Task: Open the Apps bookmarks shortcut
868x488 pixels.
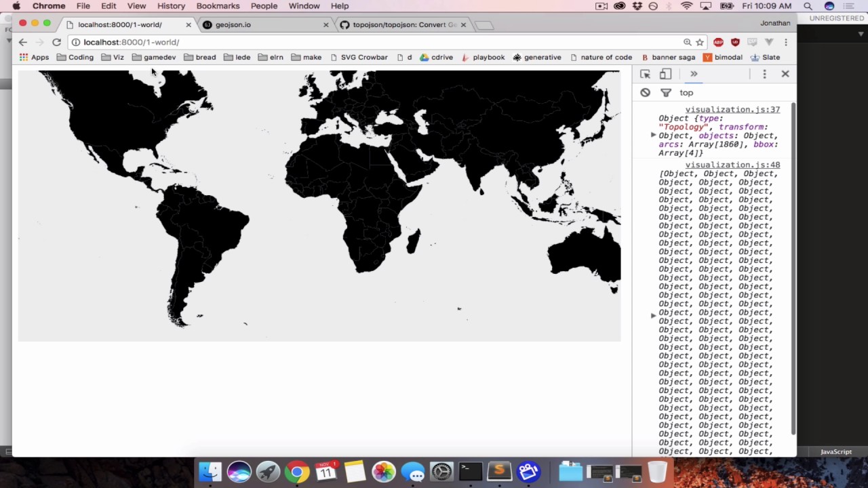Action: [x=34, y=58]
